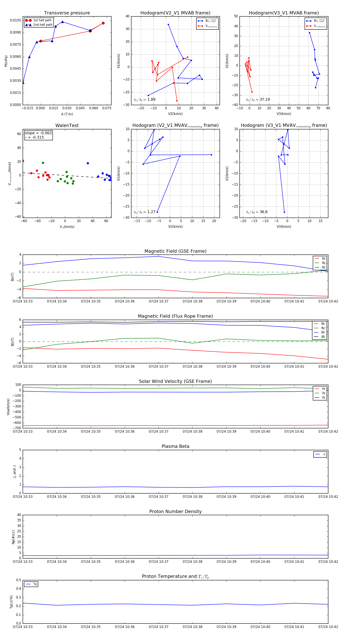Click 'Solar Wind Velocity (GSE Frame)' title
The height and width of the screenshot is (644, 351).
coord(175,381)
